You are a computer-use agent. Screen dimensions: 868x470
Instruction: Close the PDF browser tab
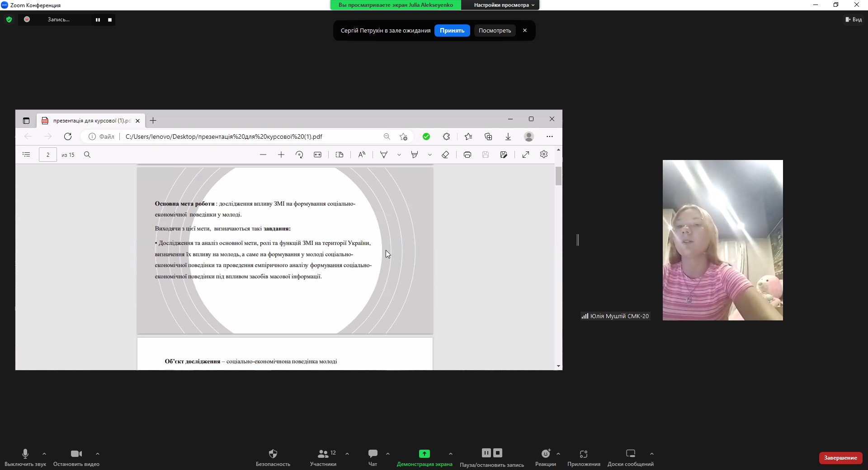point(138,121)
